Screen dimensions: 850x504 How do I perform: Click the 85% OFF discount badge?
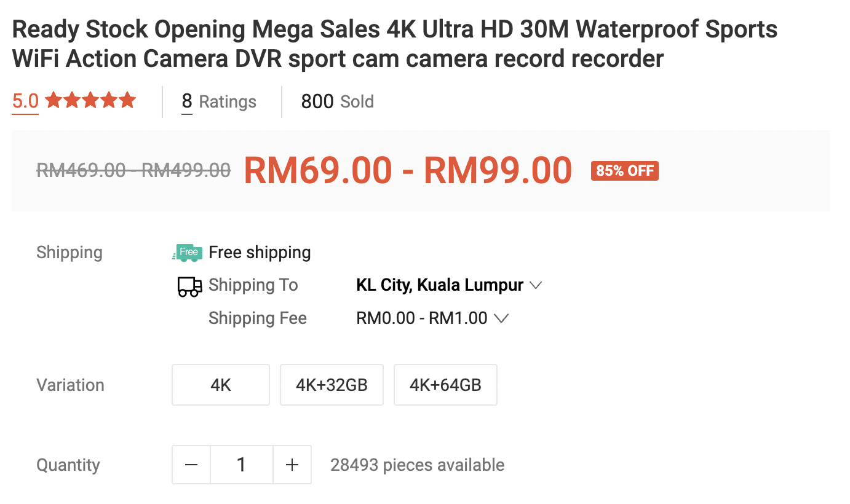point(624,171)
